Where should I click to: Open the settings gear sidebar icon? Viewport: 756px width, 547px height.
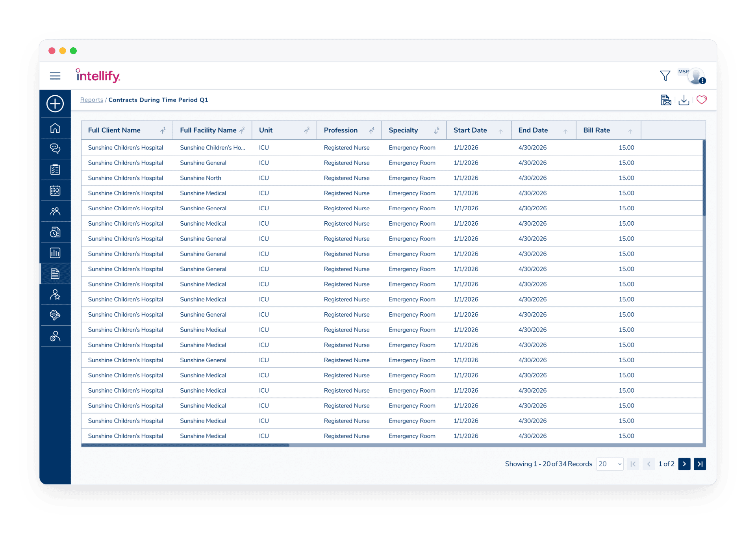tap(55, 315)
